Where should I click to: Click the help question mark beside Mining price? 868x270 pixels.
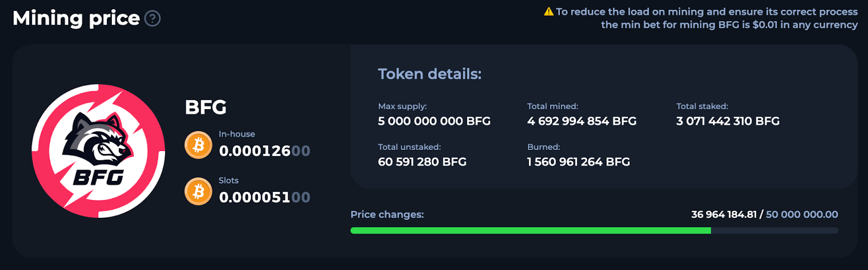point(152,18)
